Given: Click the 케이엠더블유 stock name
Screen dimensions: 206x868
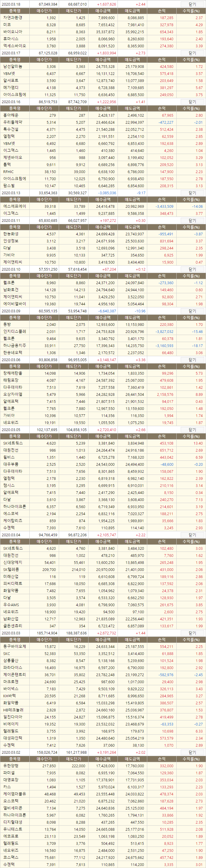Looking at the screenshot, I should click(14, 794).
